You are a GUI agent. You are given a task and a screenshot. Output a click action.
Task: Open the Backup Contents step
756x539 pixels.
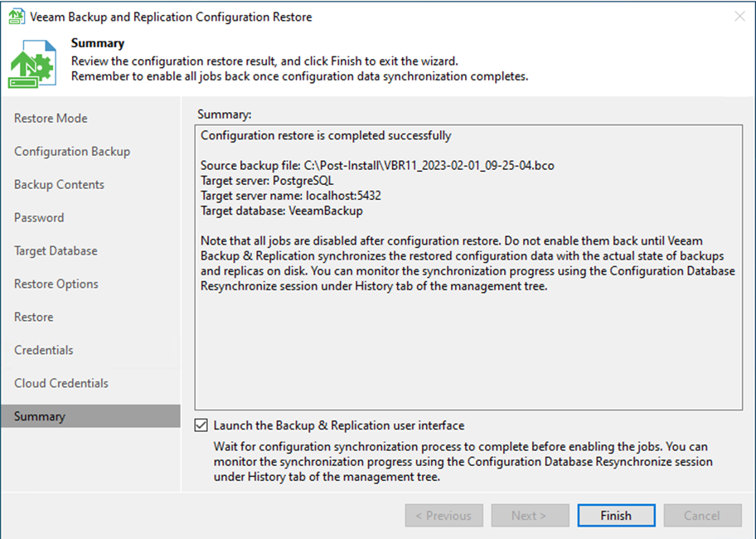pos(59,185)
